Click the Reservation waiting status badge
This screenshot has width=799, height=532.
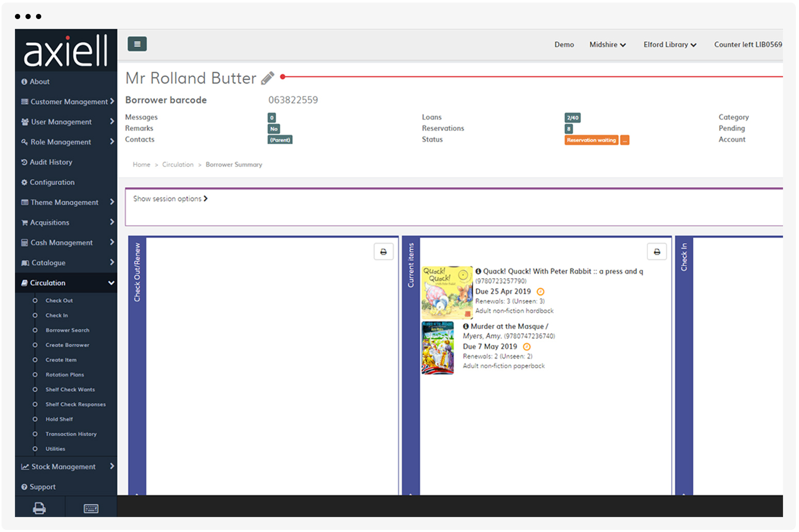591,140
